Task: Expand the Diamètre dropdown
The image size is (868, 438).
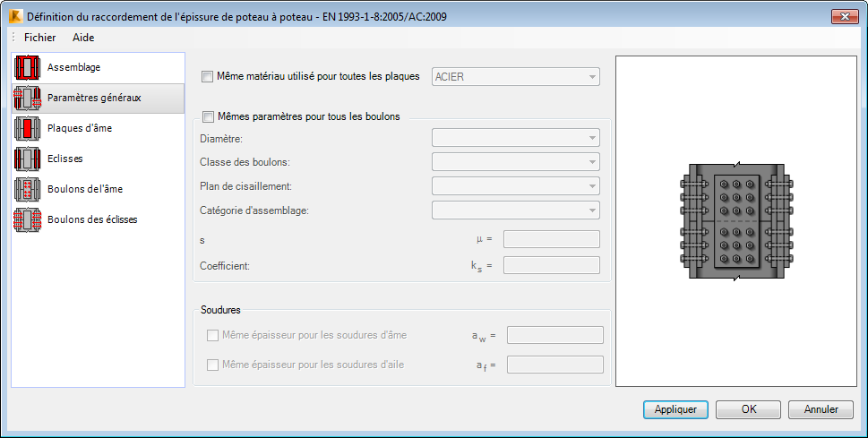Action: pos(515,138)
